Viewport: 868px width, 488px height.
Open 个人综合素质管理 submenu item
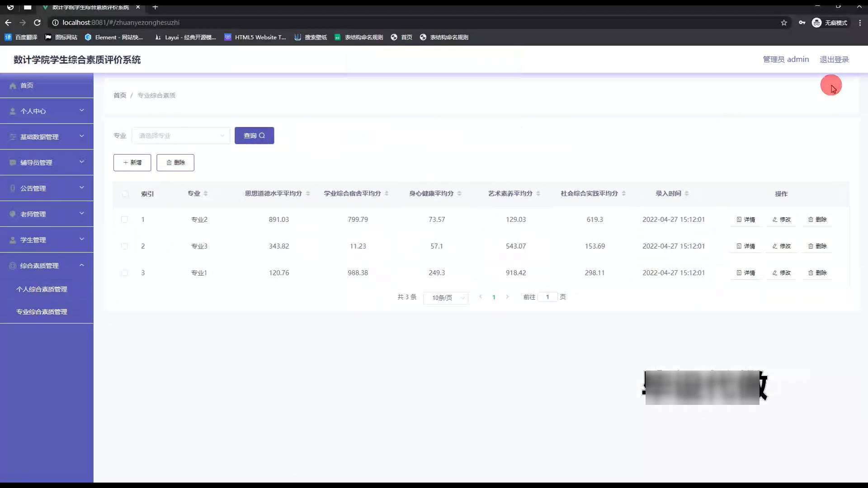(42, 289)
